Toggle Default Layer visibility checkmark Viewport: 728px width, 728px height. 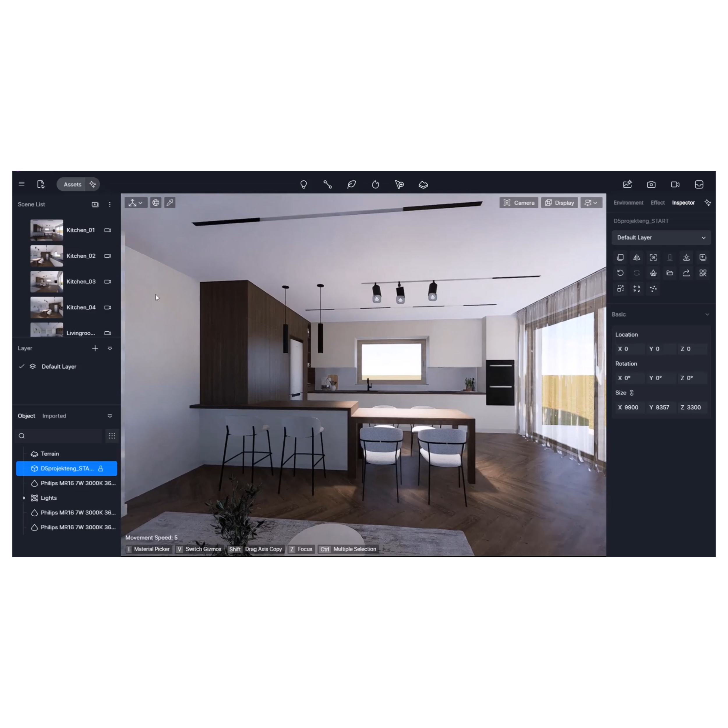tap(22, 366)
